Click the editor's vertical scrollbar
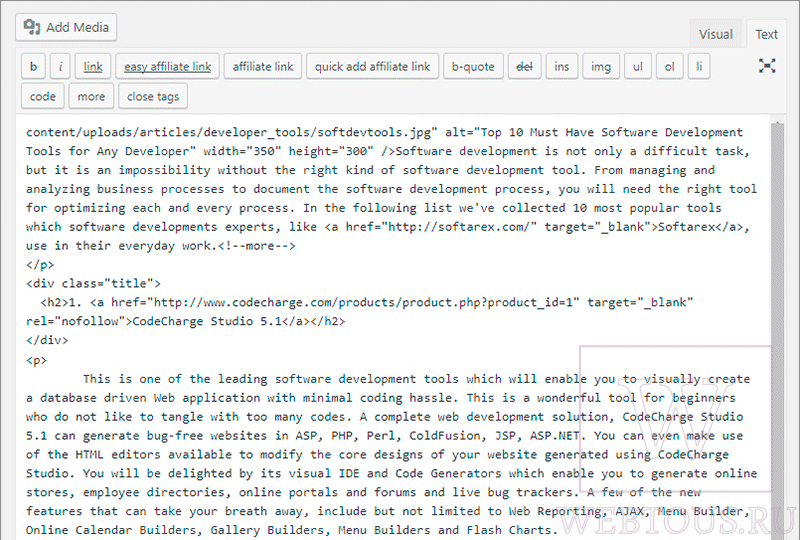Image resolution: width=800 pixels, height=540 pixels. pos(777,327)
